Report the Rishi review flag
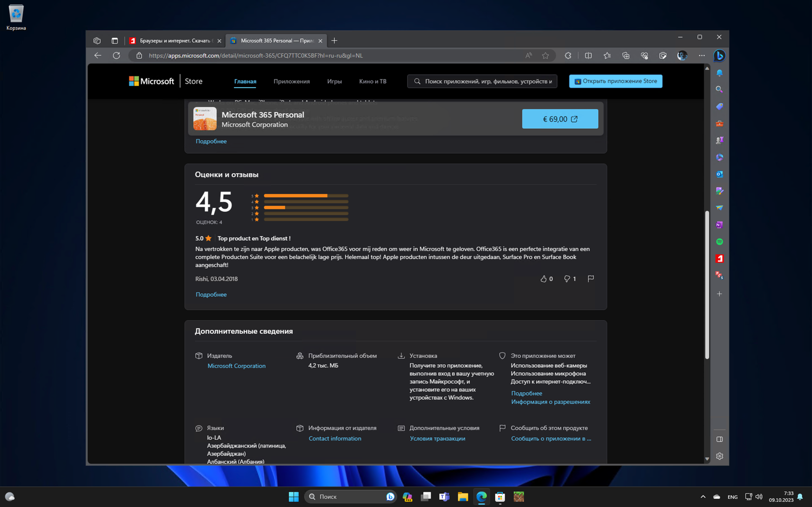 coord(591,279)
